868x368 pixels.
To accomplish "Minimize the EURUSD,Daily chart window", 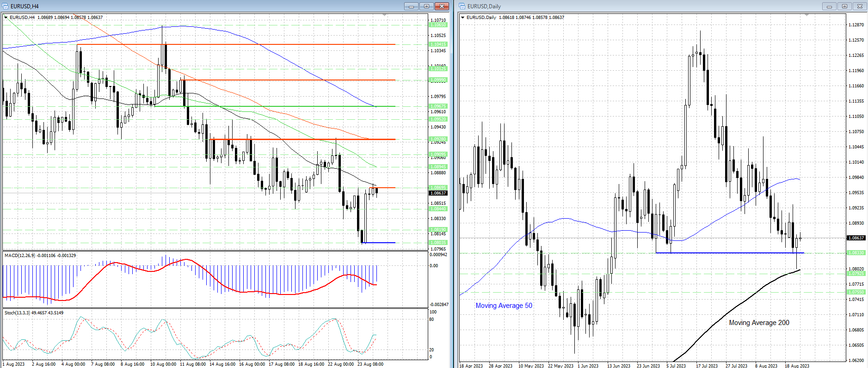I will [829, 6].
